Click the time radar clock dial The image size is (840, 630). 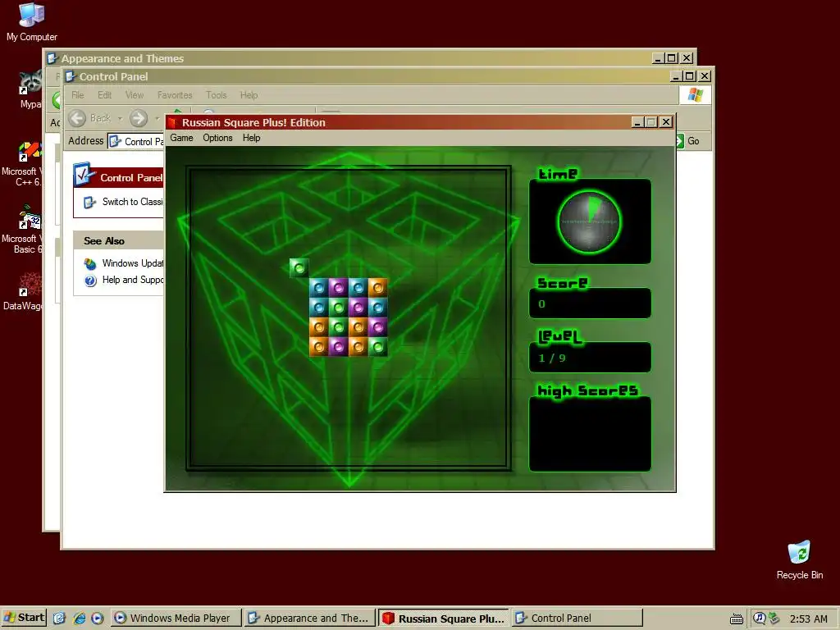589,221
